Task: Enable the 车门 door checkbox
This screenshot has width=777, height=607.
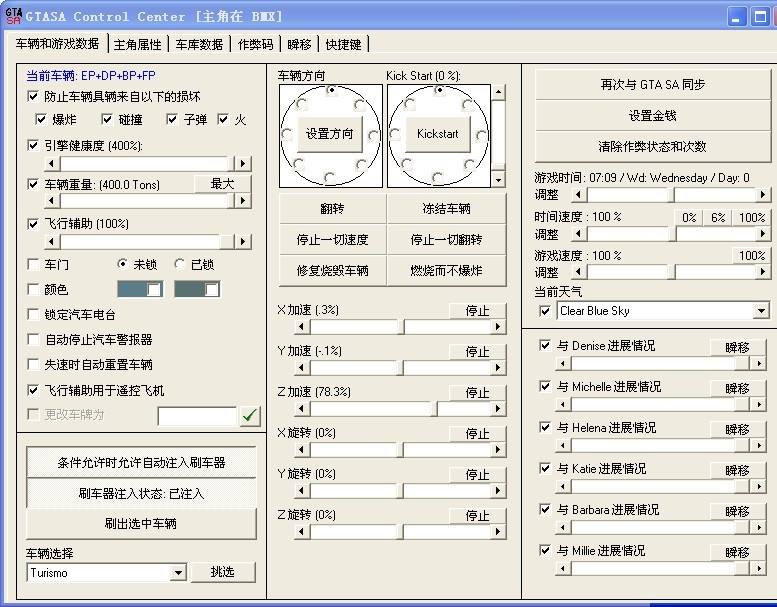Action: [33, 264]
